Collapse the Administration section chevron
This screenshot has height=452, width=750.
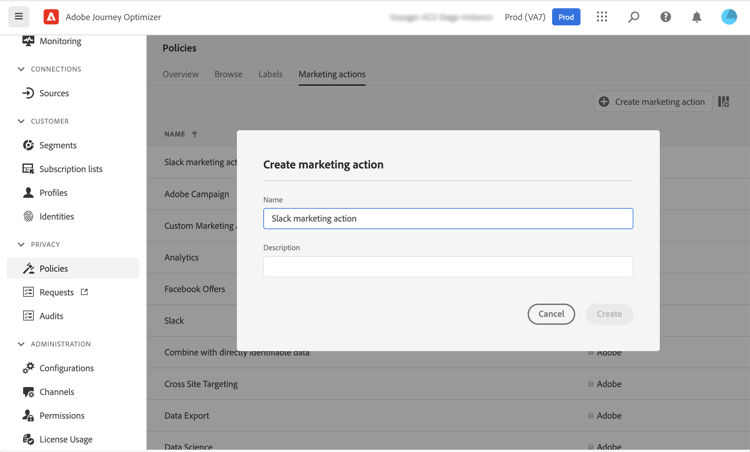[x=21, y=344]
